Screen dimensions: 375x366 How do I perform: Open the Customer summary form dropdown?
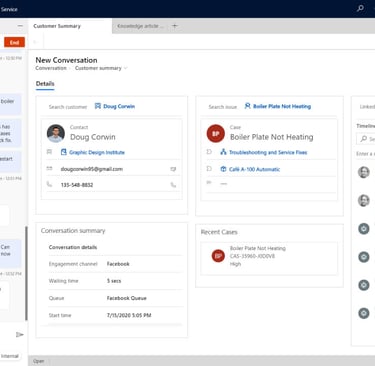click(x=101, y=68)
